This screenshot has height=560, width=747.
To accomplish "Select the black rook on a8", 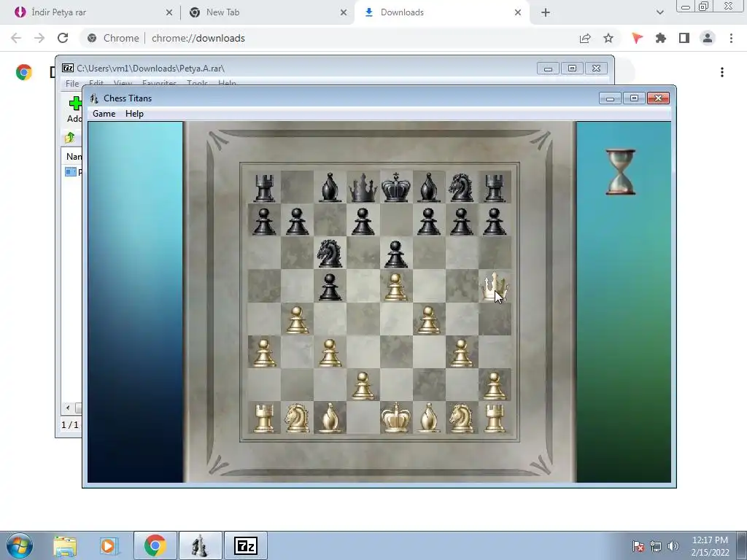I will point(264,187).
